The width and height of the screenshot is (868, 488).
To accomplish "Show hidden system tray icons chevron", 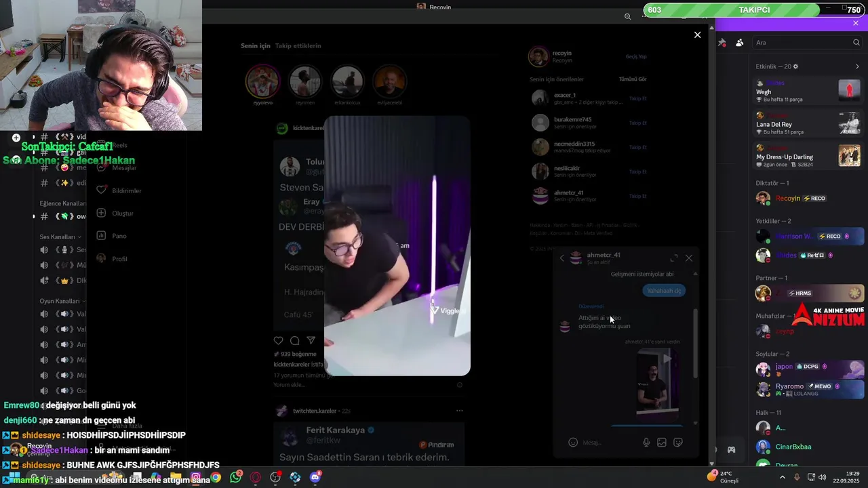I will tap(782, 477).
